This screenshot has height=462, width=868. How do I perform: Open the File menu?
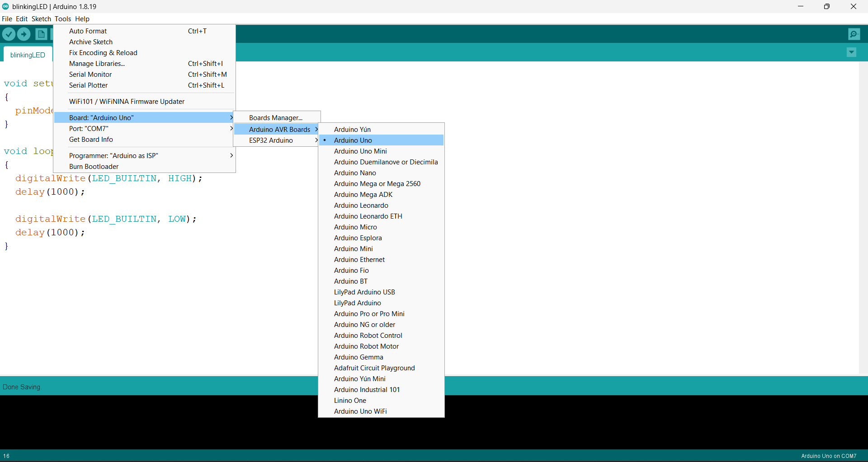7,19
